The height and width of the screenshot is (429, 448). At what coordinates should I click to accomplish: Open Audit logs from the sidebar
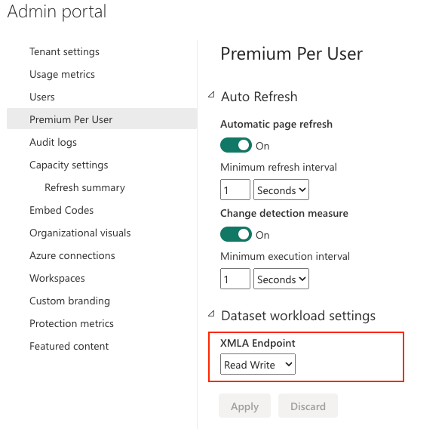(53, 142)
